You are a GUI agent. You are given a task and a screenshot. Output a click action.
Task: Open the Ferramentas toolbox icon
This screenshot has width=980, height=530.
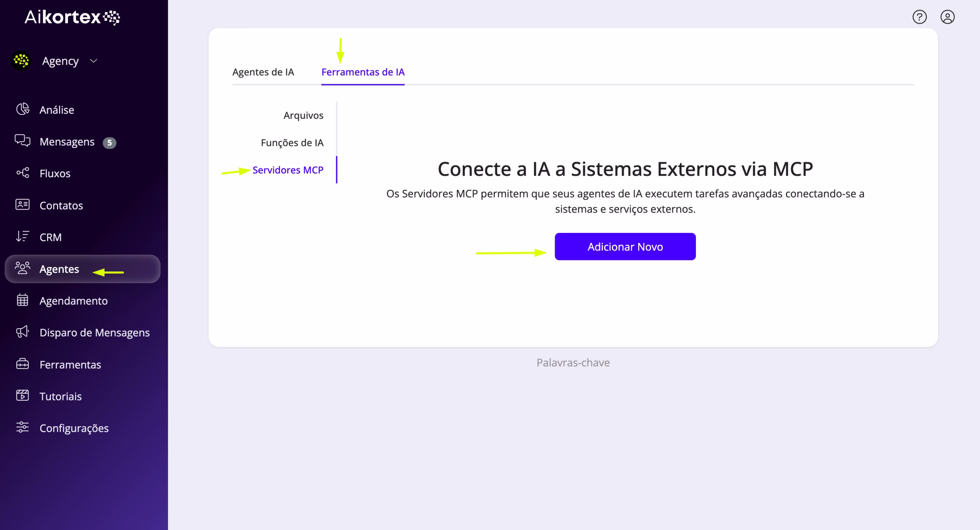(23, 364)
